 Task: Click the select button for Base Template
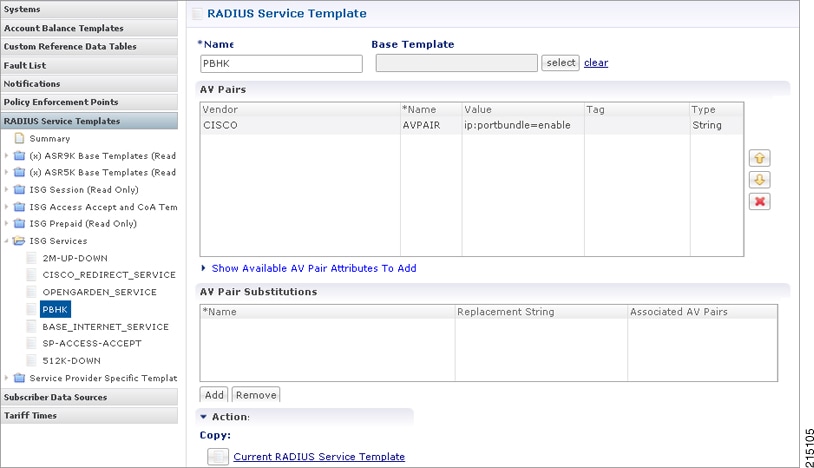(560, 63)
